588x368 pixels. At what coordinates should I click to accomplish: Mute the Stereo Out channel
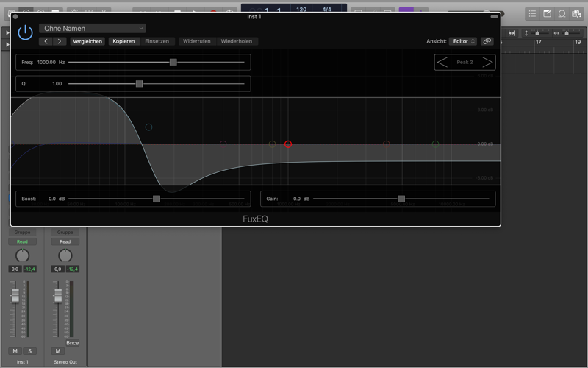click(x=58, y=351)
